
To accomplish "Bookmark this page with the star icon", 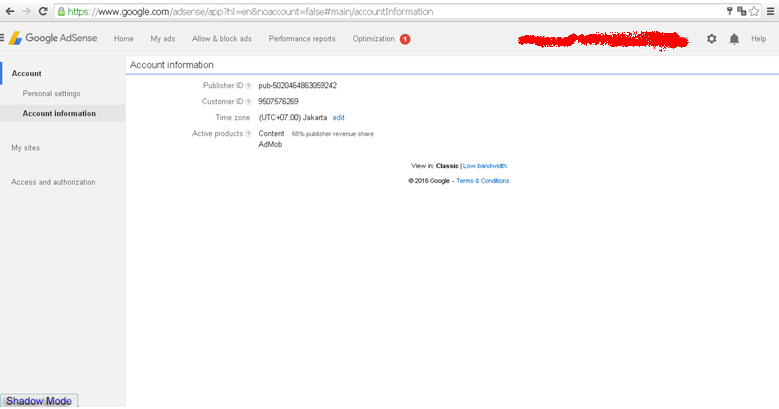I will pos(754,11).
